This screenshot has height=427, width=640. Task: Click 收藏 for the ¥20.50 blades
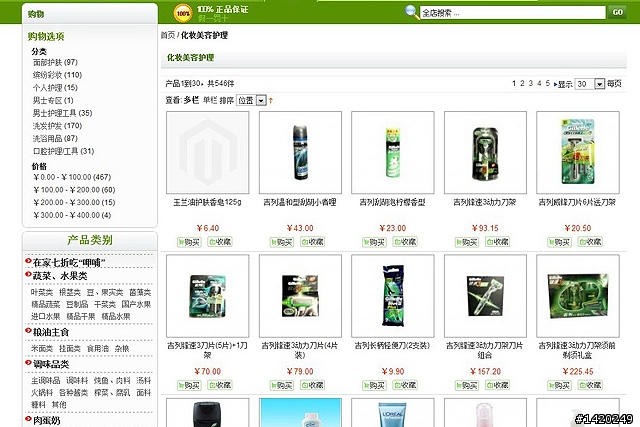(x=590, y=242)
